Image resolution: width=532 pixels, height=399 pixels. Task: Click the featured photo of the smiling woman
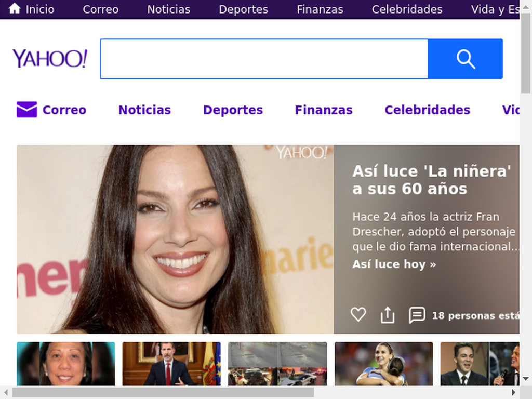pyautogui.click(x=175, y=240)
